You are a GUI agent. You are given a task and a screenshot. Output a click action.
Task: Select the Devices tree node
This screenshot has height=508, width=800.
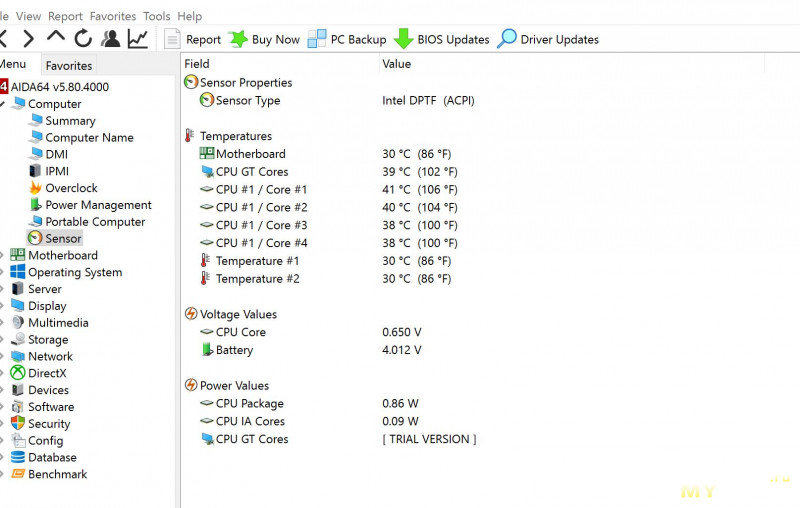[48, 390]
